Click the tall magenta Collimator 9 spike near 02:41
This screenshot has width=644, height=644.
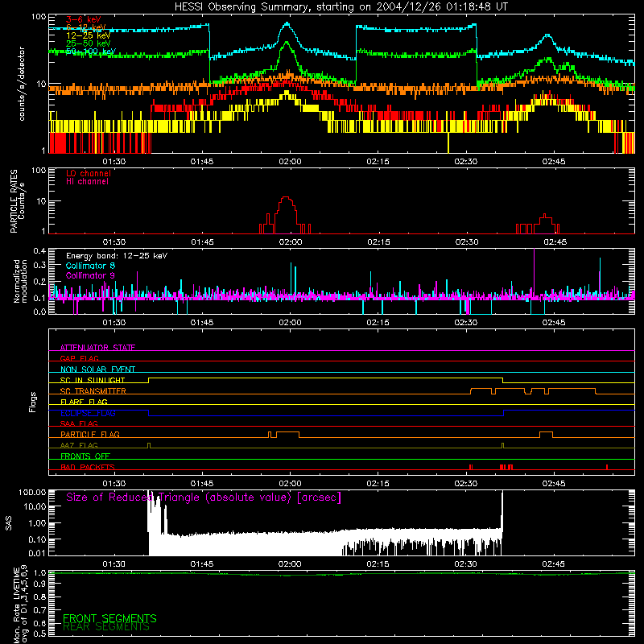pos(534,271)
